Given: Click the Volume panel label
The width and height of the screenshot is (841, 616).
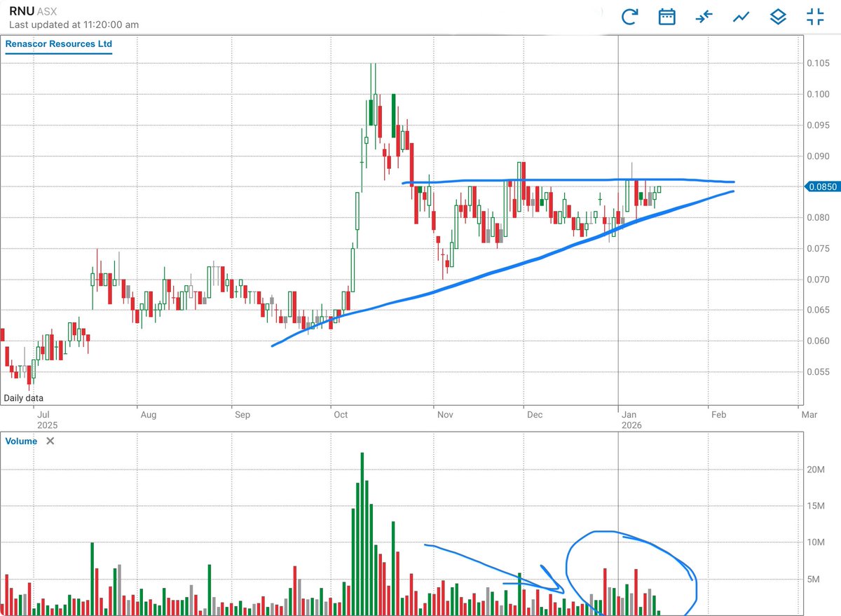Looking at the screenshot, I should point(22,441).
